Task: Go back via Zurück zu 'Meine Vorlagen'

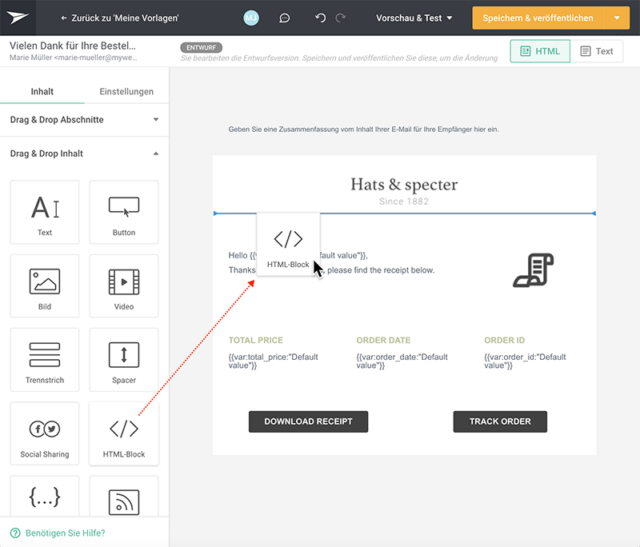Action: coord(120,18)
